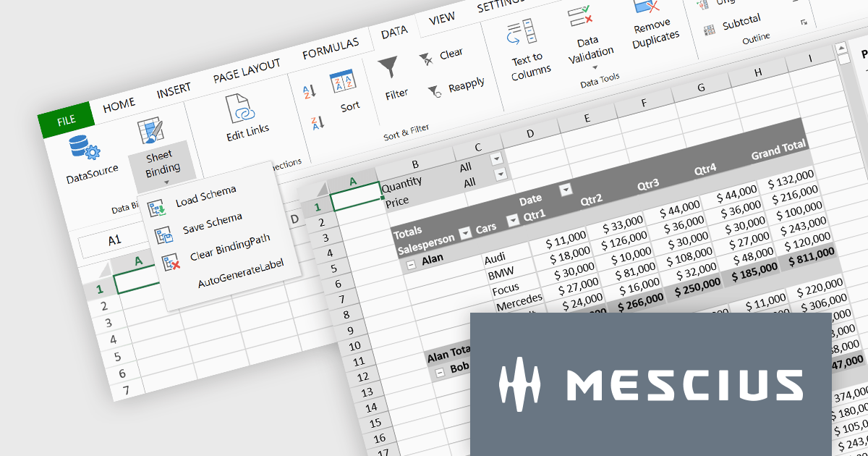Expand the Sheet Binding dropdown arrow

[x=166, y=182]
